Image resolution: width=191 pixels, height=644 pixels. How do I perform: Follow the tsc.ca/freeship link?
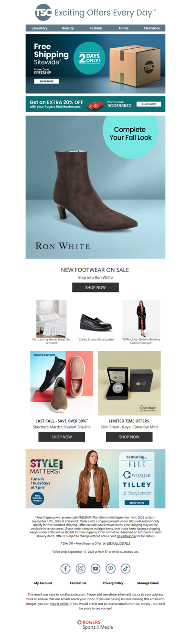tap(127, 536)
